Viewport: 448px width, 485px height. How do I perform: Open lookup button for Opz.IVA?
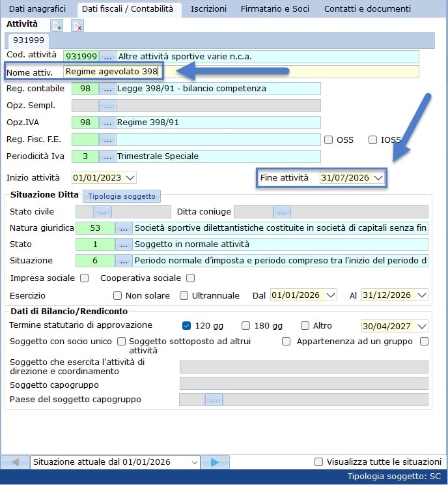(x=107, y=123)
